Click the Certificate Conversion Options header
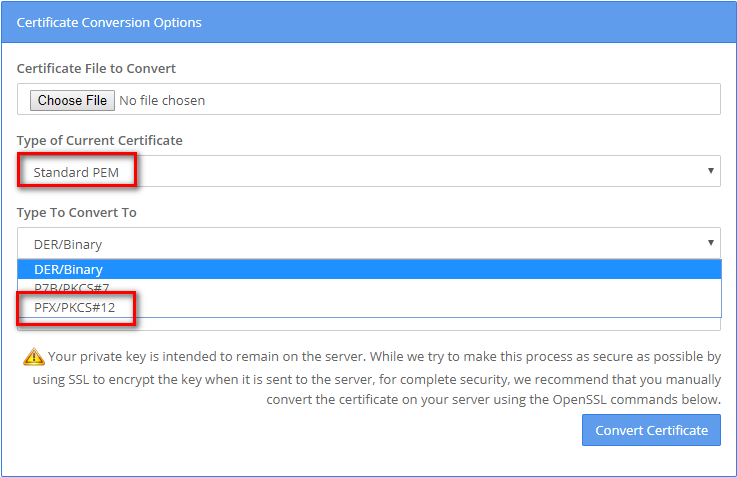This screenshot has width=737, height=477. pyautogui.click(x=109, y=22)
